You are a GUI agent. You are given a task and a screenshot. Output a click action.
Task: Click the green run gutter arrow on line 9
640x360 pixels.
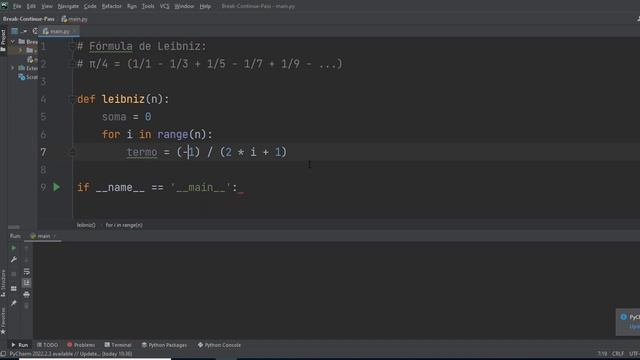coord(57,187)
